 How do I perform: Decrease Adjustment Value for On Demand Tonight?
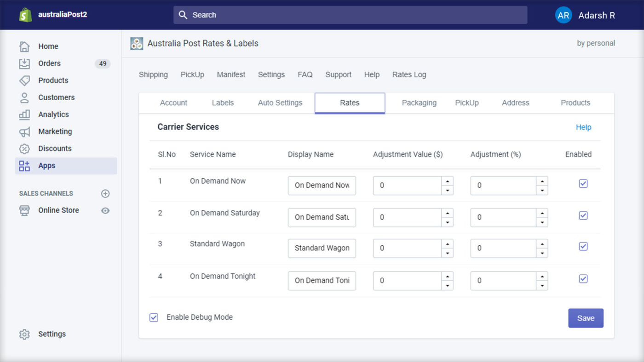click(447, 285)
